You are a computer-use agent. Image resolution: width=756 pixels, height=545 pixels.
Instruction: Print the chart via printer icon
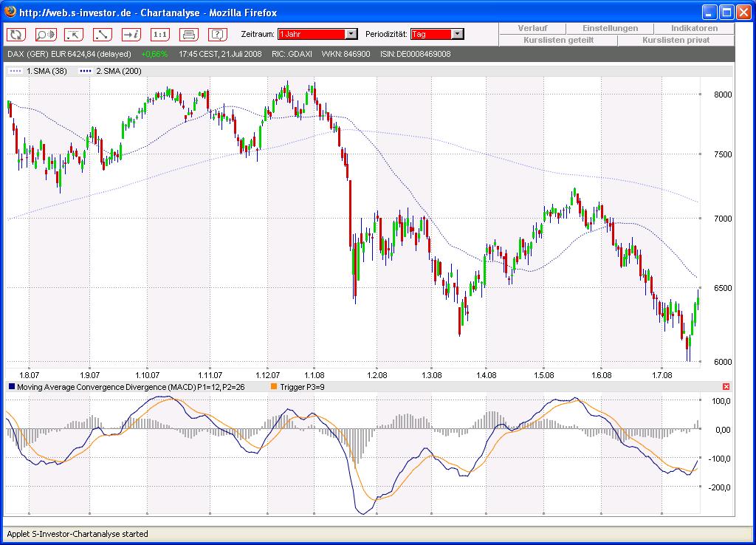[x=188, y=34]
